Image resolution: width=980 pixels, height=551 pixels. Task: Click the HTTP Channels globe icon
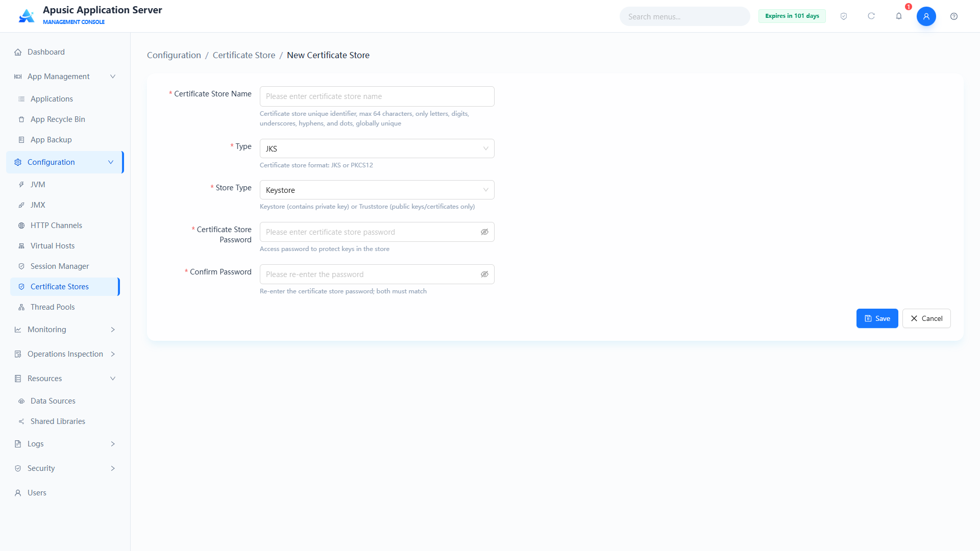tap(21, 226)
